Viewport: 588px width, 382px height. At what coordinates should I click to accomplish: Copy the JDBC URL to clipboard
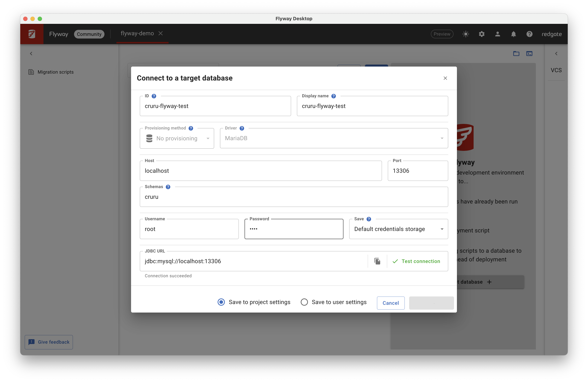pos(377,261)
